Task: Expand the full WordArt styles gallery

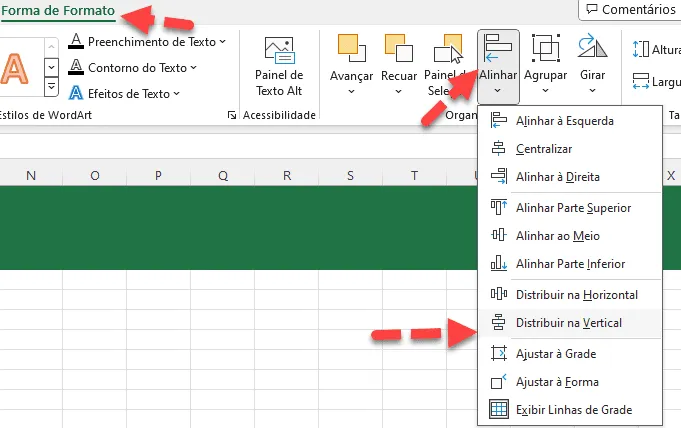Action: [51, 86]
